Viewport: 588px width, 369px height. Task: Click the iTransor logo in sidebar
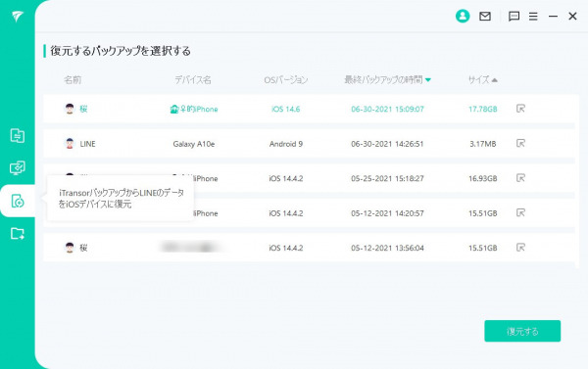pyautogui.click(x=18, y=16)
